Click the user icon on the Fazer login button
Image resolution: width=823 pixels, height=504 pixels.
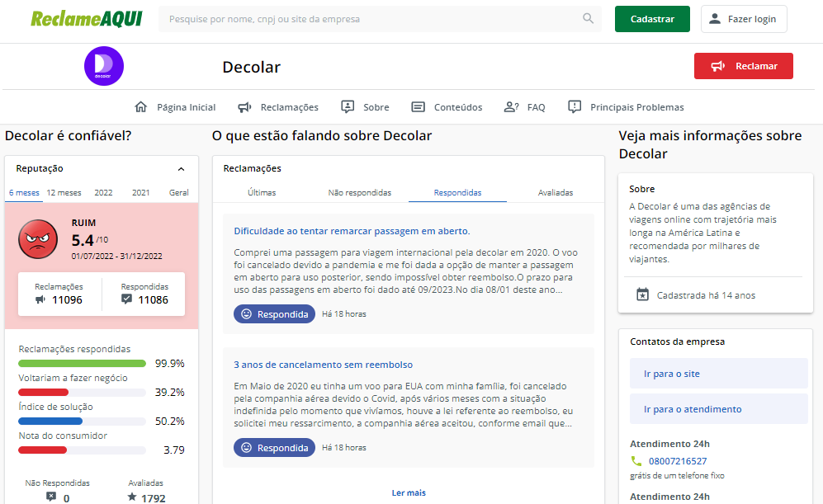click(x=714, y=19)
